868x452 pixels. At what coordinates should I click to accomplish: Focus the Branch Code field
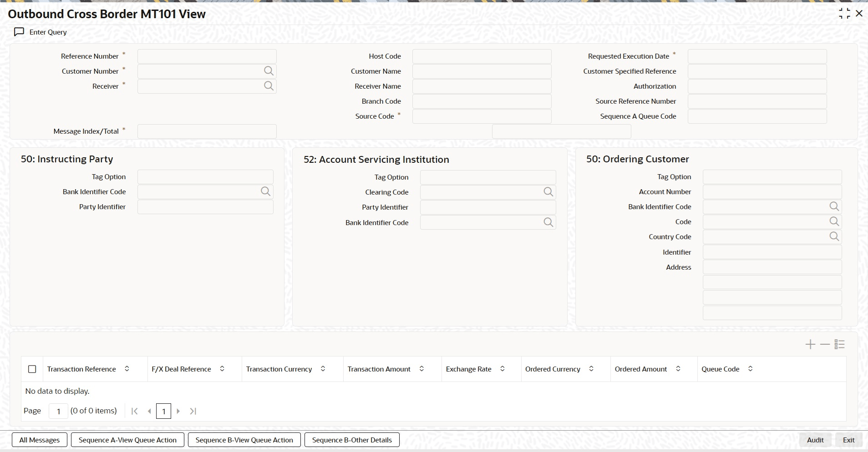point(482,101)
